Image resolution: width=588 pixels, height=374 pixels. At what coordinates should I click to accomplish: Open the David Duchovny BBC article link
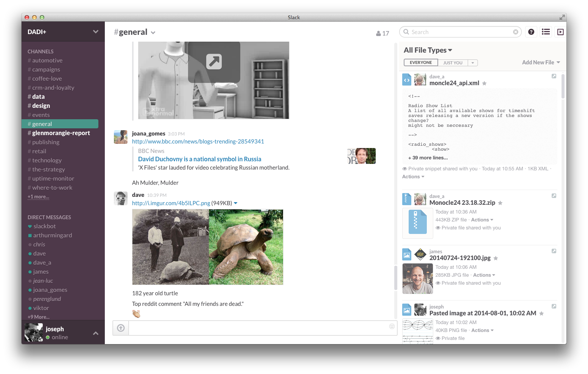[199, 159]
